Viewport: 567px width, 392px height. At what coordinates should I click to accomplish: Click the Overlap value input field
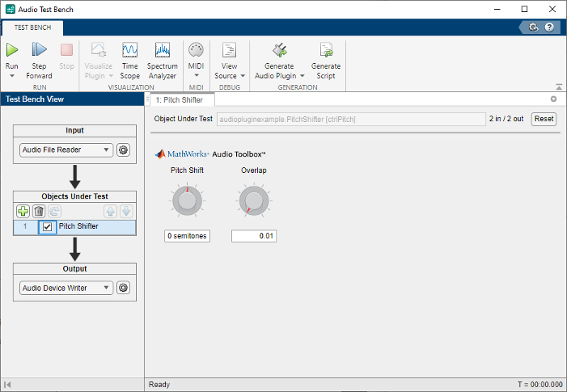click(x=254, y=236)
